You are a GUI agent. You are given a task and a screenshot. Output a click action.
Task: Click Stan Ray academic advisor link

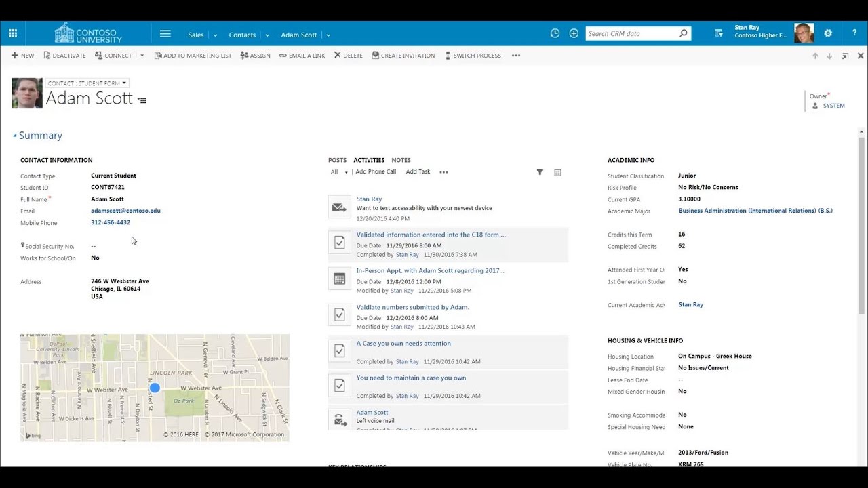click(691, 304)
